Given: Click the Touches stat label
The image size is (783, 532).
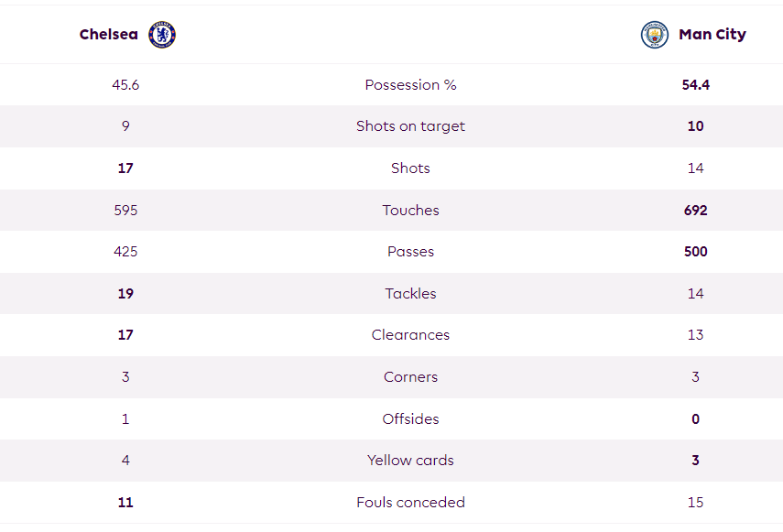Looking at the screenshot, I should [410, 210].
